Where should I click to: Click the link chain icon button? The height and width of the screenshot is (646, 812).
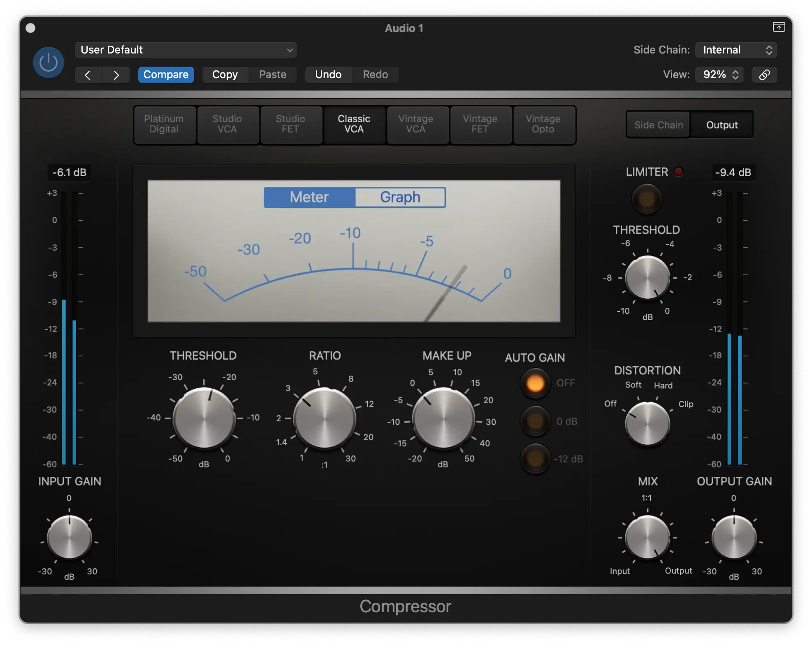tap(764, 75)
